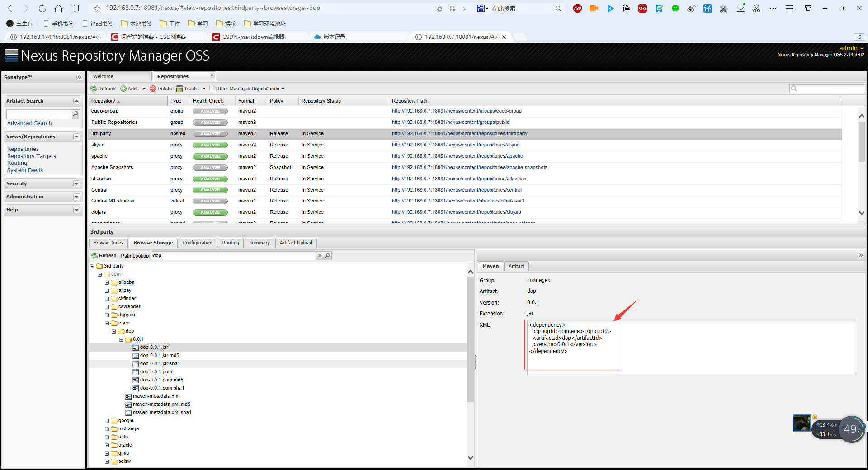The width and height of the screenshot is (868, 470).
Task: Open the Browse Index tab
Action: pyautogui.click(x=108, y=243)
